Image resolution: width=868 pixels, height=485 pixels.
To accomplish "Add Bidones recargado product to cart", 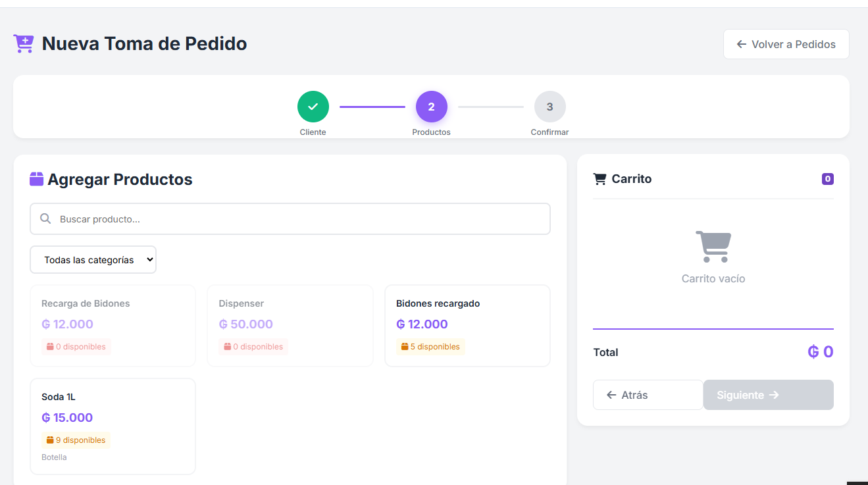I will 467,325.
